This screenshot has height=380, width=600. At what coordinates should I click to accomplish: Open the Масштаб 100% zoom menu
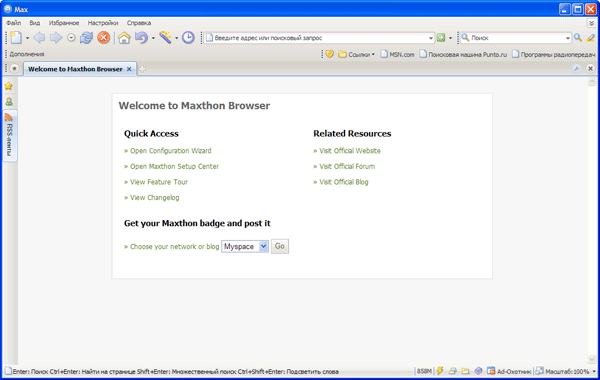coord(566,371)
